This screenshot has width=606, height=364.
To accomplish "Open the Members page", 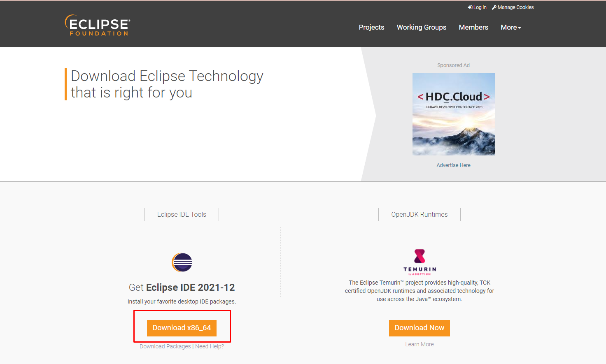I will point(473,27).
